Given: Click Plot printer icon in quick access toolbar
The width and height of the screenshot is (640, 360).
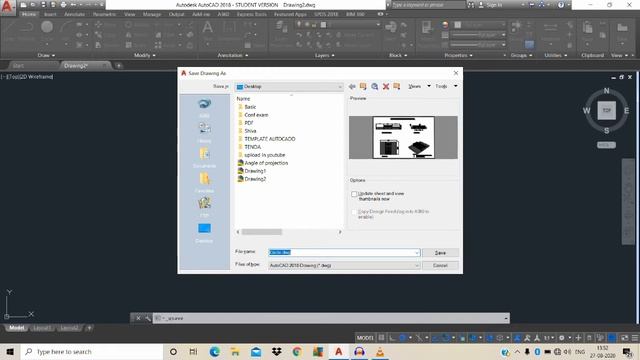Looking at the screenshot, I should pos(63,5).
